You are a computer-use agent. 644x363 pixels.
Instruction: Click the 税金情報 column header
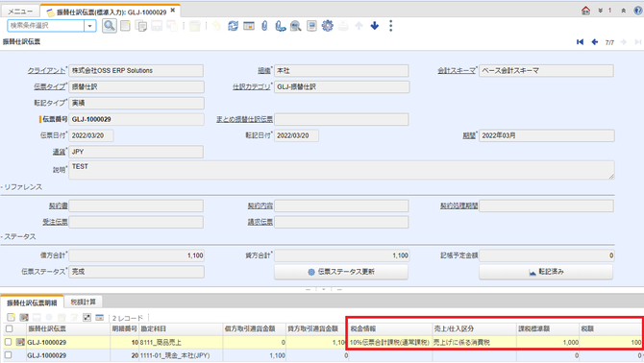coord(390,328)
